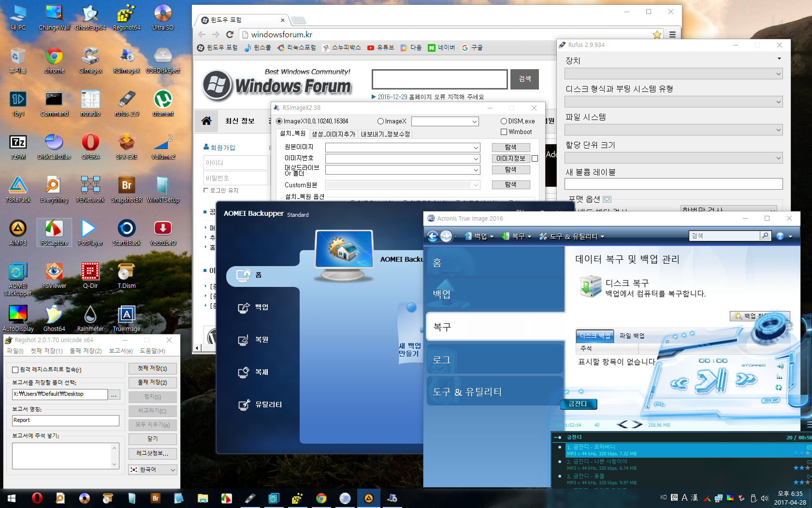Screen dimensions: 812x508
Task: Open Rufus 장치 device dropdown
Action: click(x=673, y=74)
